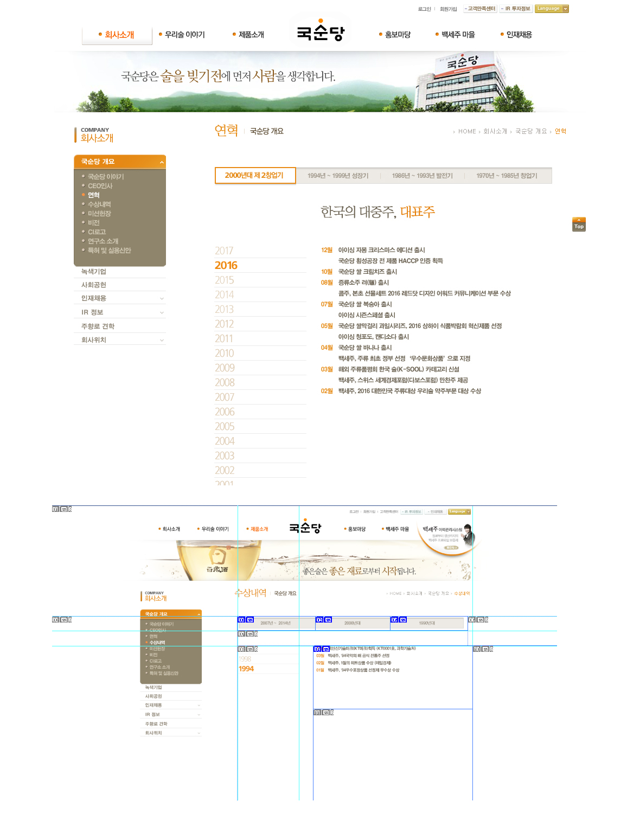The height and width of the screenshot is (840, 640).
Task: Click the 국순당 쌀 바나나 출시 entry
Action: (365, 348)
